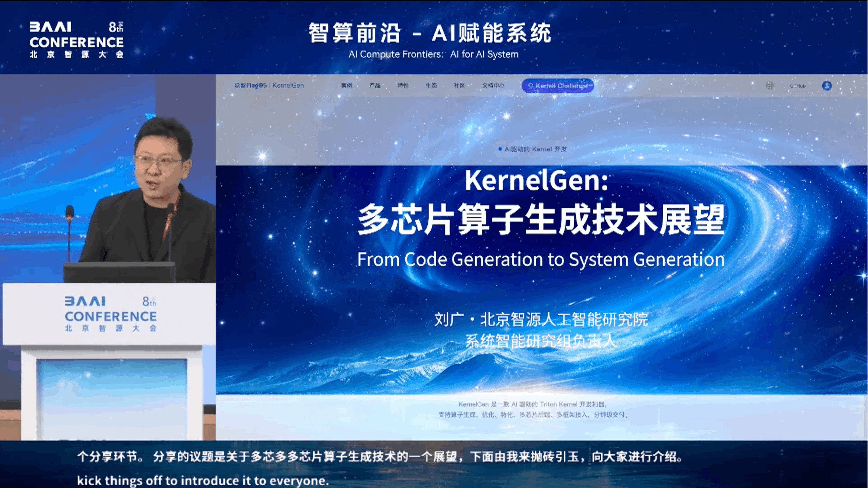This screenshot has height=488, width=868.
Task: Open 文档中心 in the top navigation
Action: [493, 86]
